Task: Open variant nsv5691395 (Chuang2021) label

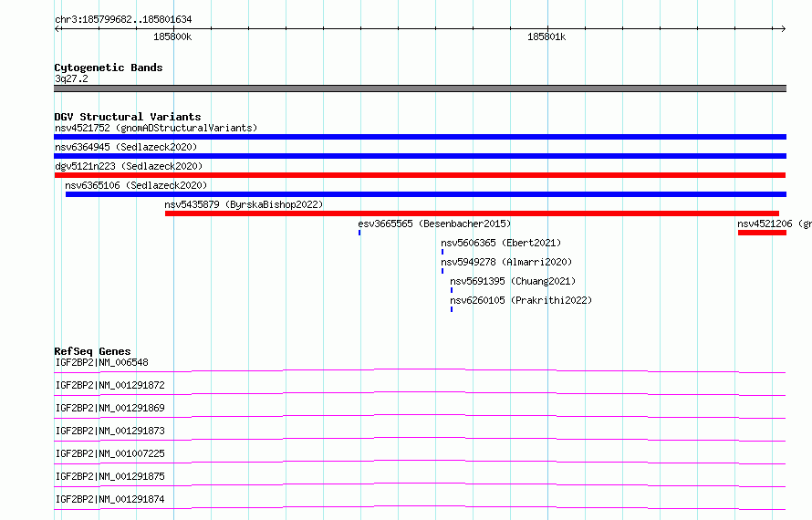Action: point(513,281)
